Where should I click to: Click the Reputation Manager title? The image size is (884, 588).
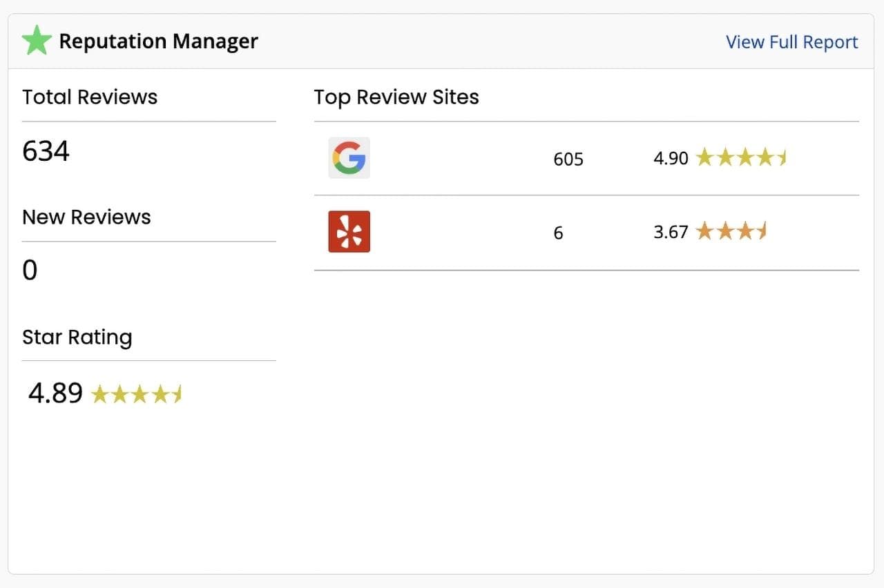pos(158,41)
